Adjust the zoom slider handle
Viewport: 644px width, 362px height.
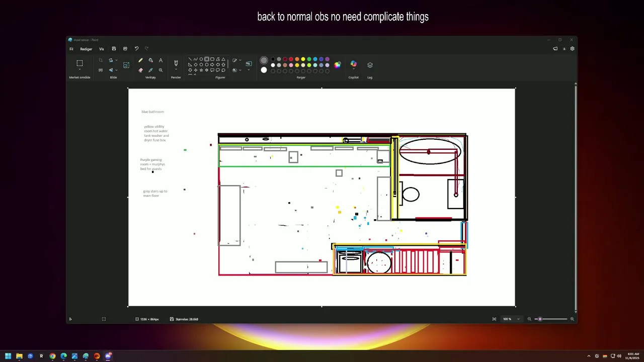tap(540, 319)
